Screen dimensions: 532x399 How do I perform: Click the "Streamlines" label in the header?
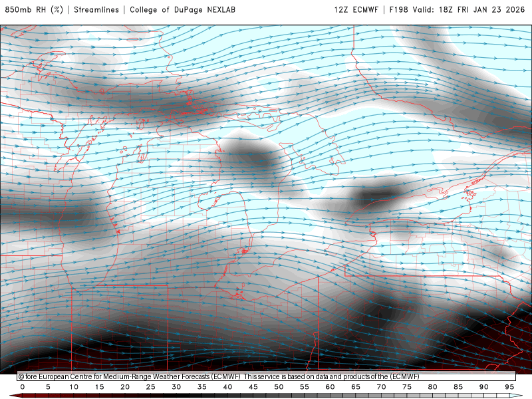click(96, 10)
